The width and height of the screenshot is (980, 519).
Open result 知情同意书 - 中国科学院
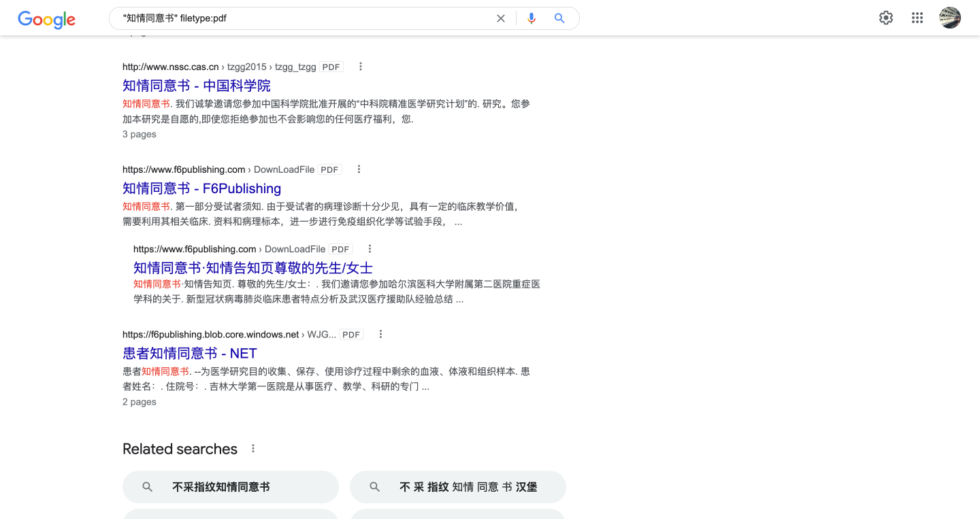(x=197, y=86)
